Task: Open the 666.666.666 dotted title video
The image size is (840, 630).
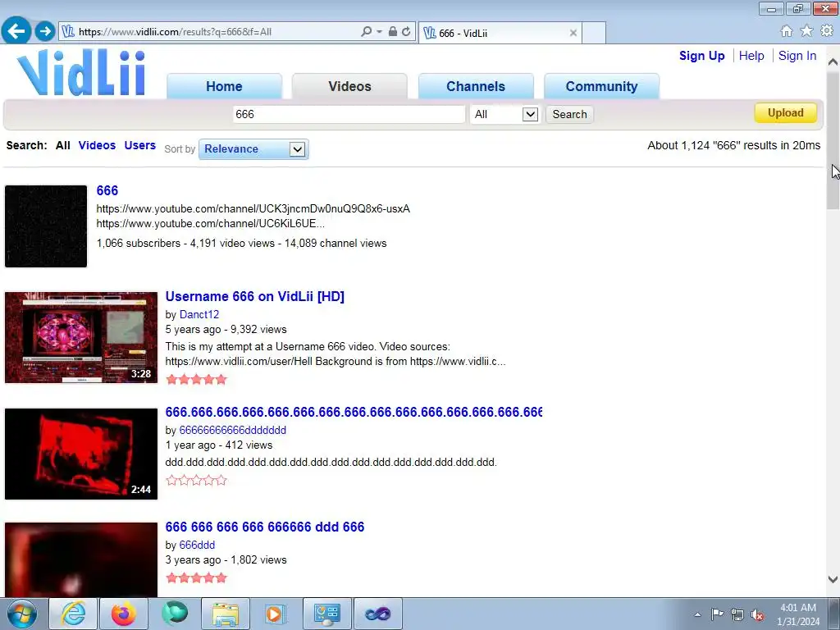Action: coord(354,412)
